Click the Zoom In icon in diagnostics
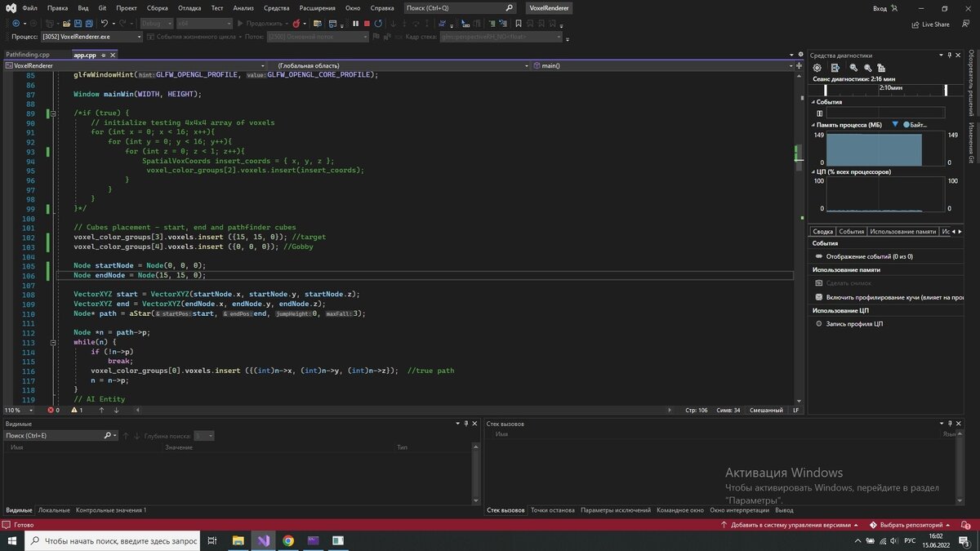Viewport: 980px width, 551px height. tap(853, 68)
